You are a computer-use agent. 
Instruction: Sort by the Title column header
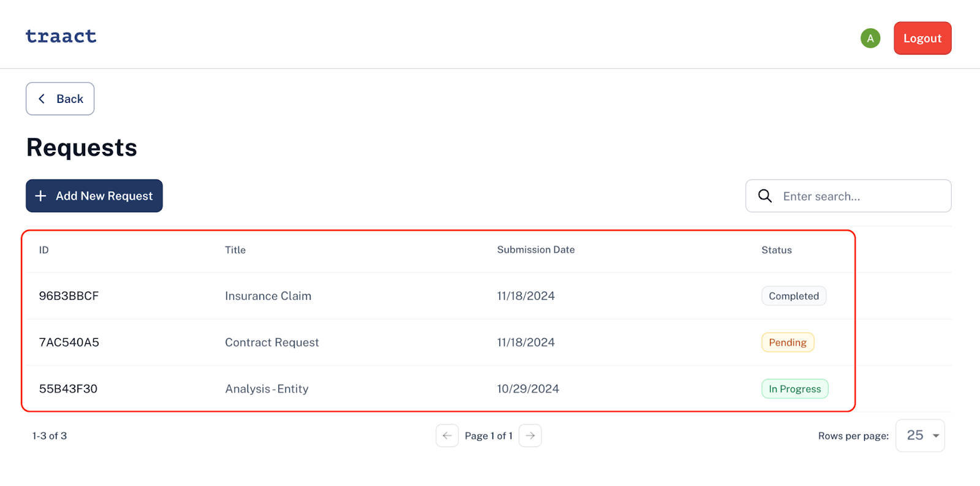[235, 250]
